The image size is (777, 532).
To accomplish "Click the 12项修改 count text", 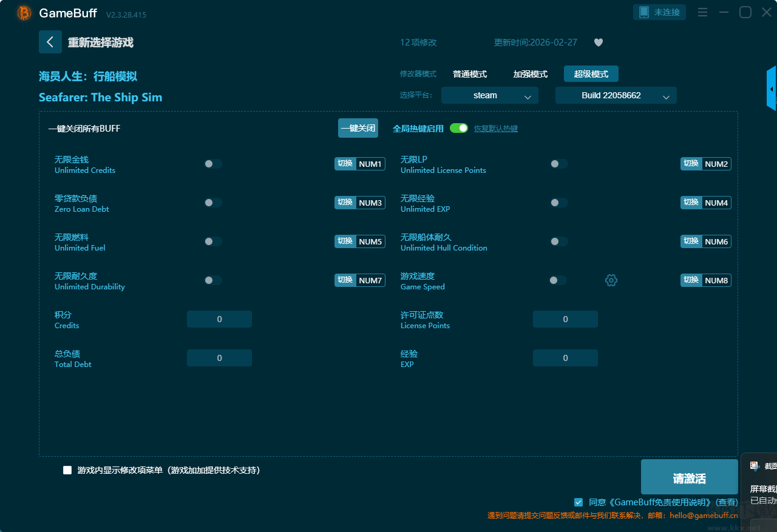I will 418,42.
